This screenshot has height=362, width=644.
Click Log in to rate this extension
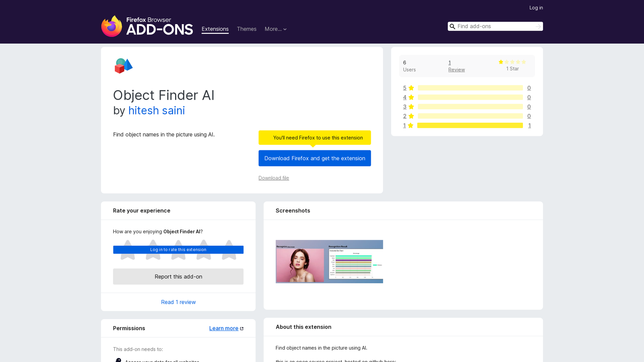pyautogui.click(x=178, y=250)
